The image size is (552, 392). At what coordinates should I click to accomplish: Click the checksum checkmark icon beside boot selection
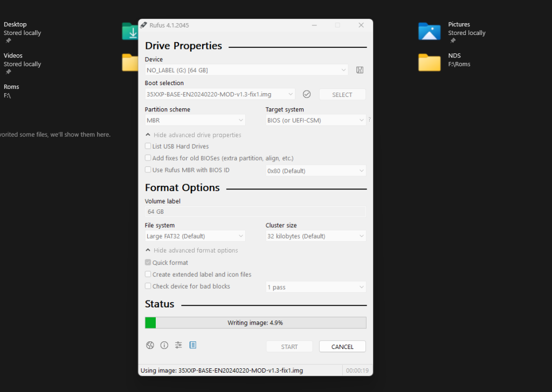pos(307,94)
